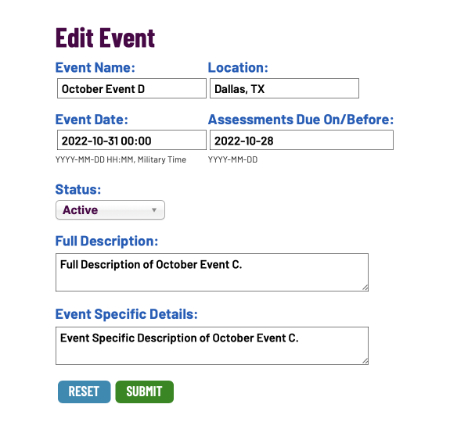
Task: Click inside Event Specific Details textarea
Action: click(212, 346)
